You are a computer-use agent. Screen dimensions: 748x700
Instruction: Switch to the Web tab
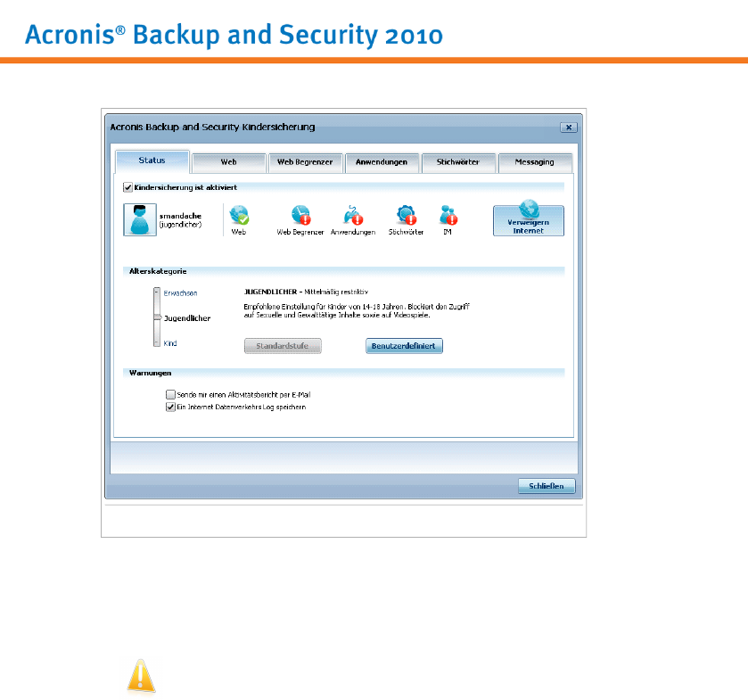coord(228,162)
